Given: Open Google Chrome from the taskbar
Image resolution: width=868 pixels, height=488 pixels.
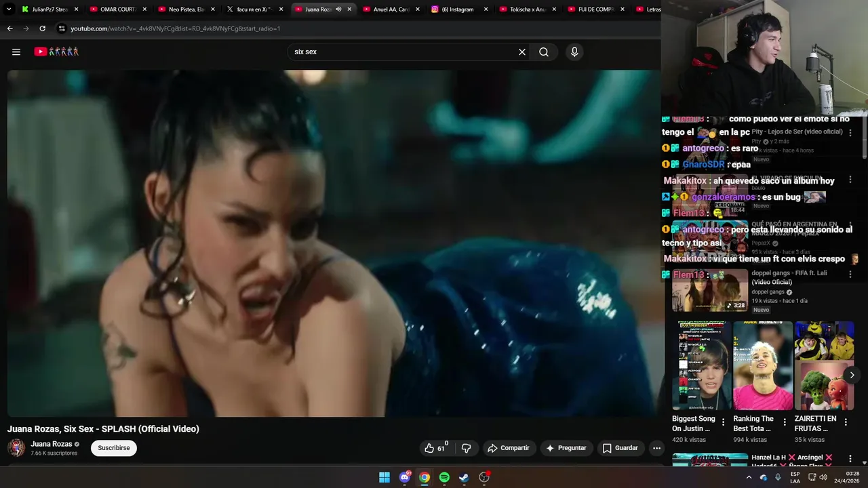Looking at the screenshot, I should (425, 477).
